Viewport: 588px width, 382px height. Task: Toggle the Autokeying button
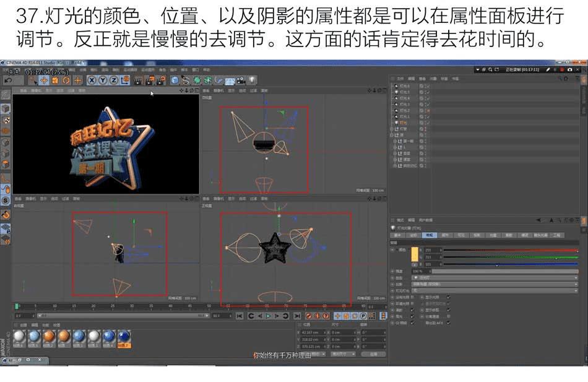pos(318,316)
